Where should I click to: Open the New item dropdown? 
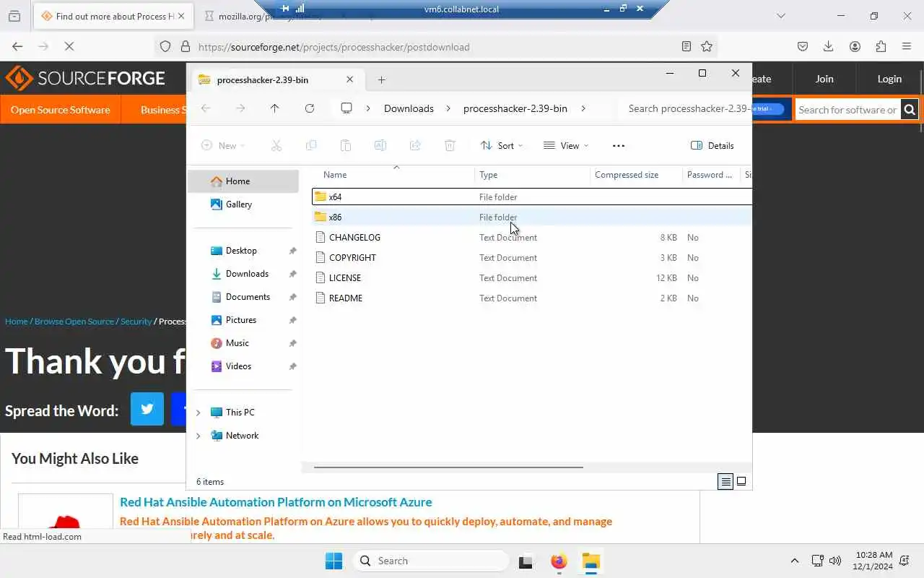(223, 145)
